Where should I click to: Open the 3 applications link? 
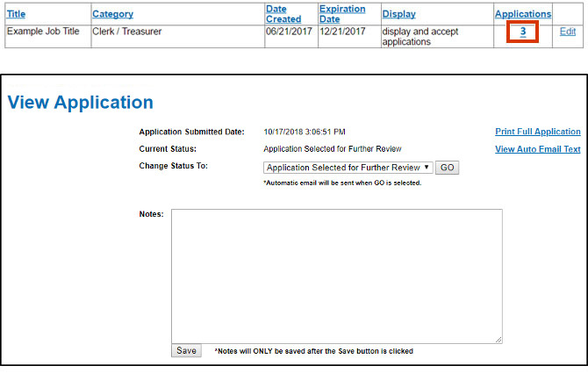(523, 32)
